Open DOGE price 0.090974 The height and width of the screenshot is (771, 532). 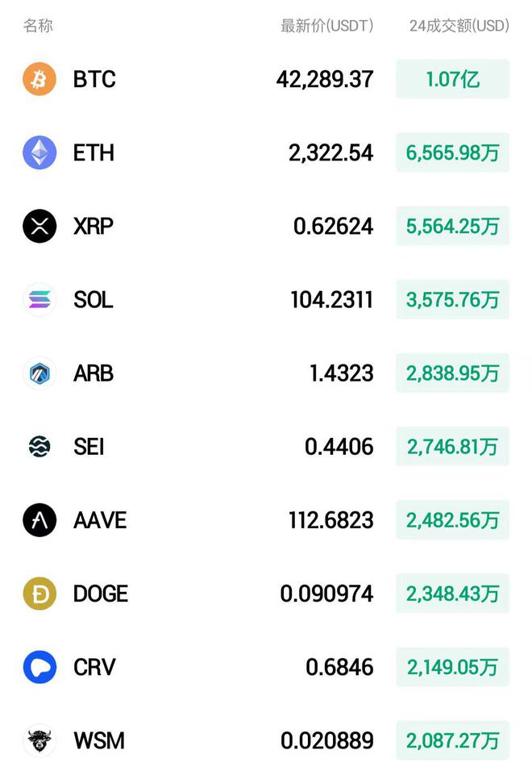[326, 594]
